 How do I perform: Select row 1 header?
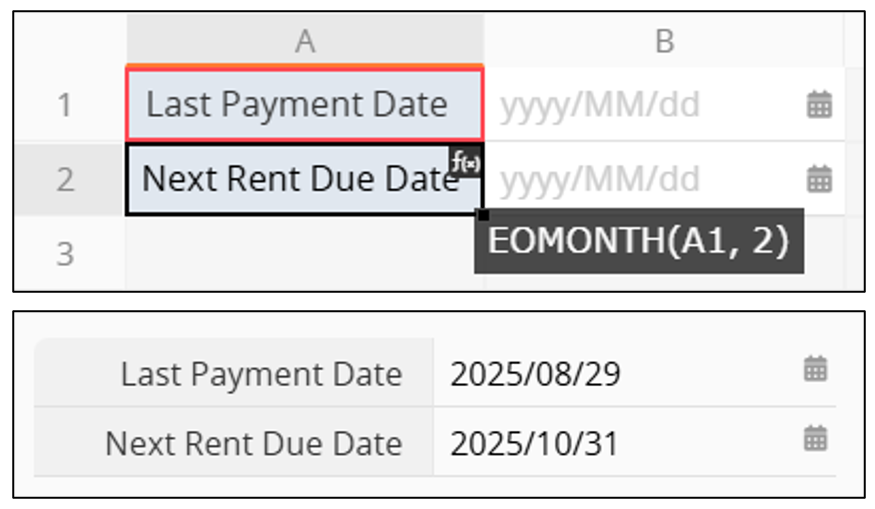point(66,104)
